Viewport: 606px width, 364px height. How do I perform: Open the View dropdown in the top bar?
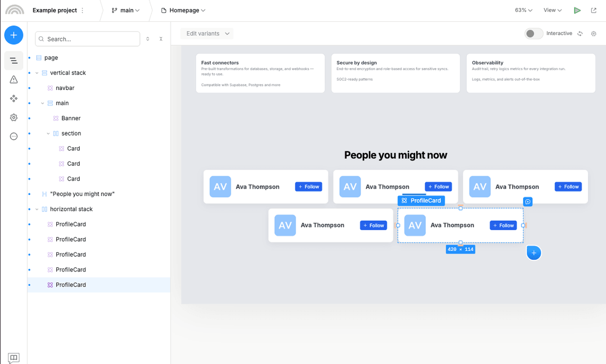click(551, 10)
